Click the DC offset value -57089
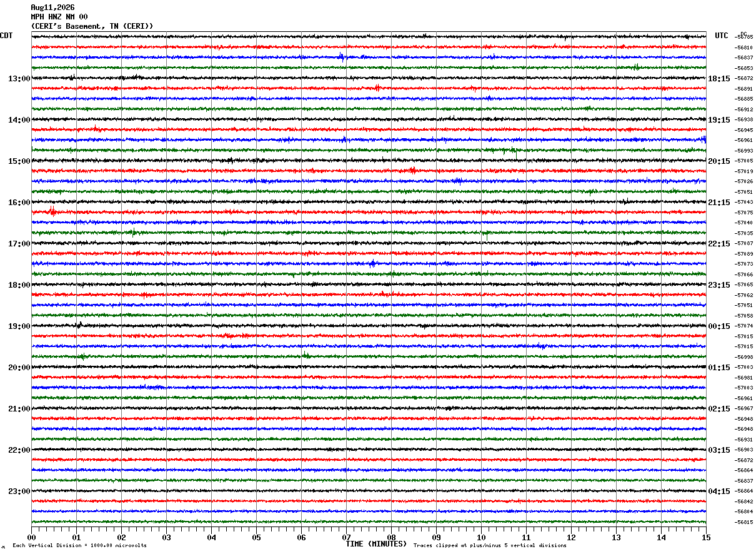The width and height of the screenshot is (756, 554). pos(744,254)
